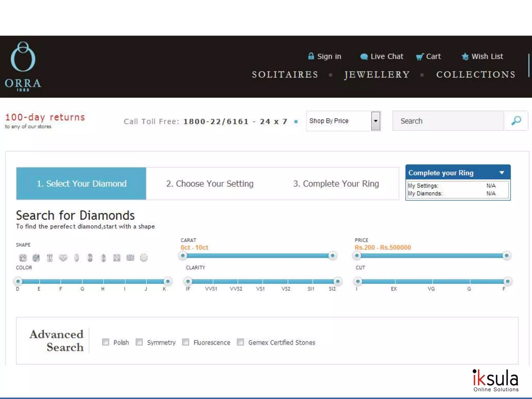The width and height of the screenshot is (532, 399).
Task: Click the magnifying glass search icon
Action: tap(516, 121)
